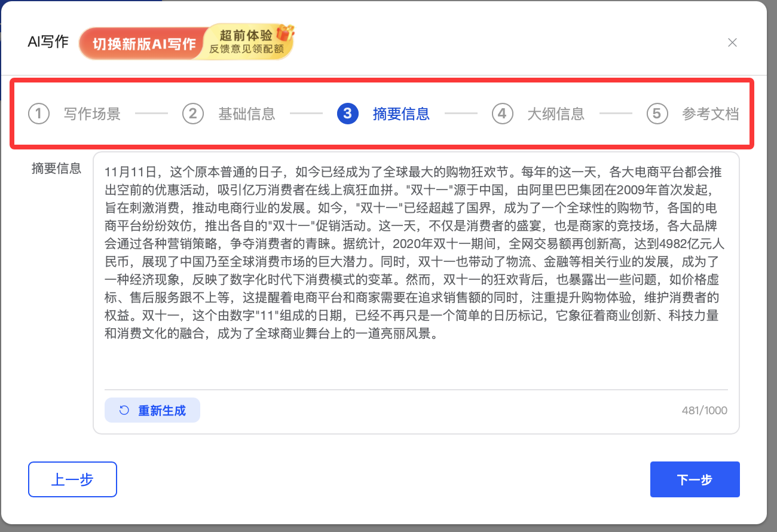Viewport: 777px width, 532px height.
Task: Click the step 1 circle icon
Action: (x=39, y=114)
